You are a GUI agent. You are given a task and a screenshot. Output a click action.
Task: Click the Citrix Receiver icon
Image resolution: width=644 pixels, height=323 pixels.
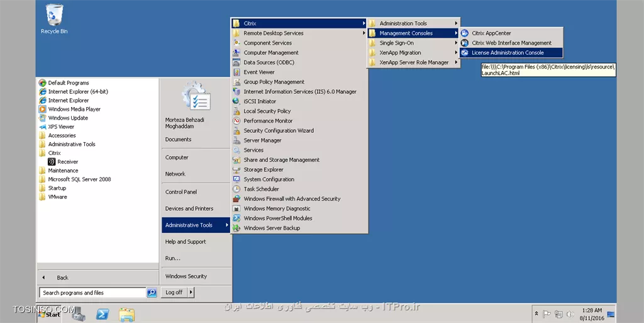pos(52,162)
